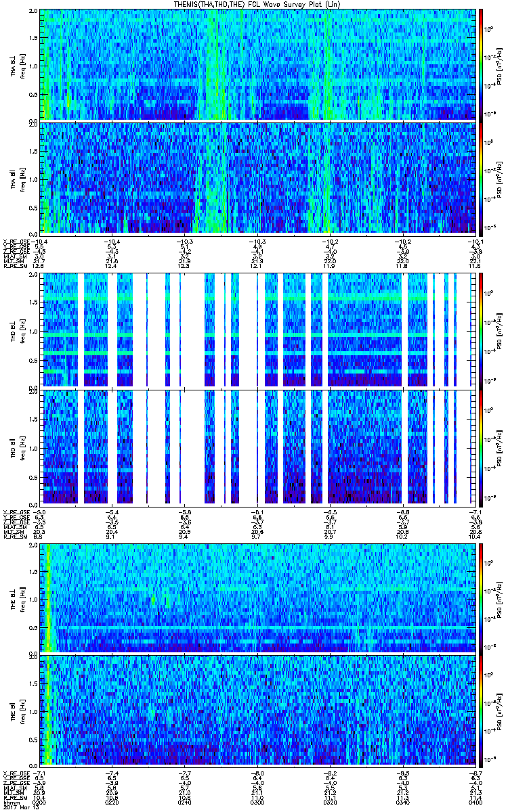The height and width of the screenshot is (812, 508).
Task: Click the THA B-perpendicular spectrogram panel
Action: pyautogui.click(x=258, y=64)
